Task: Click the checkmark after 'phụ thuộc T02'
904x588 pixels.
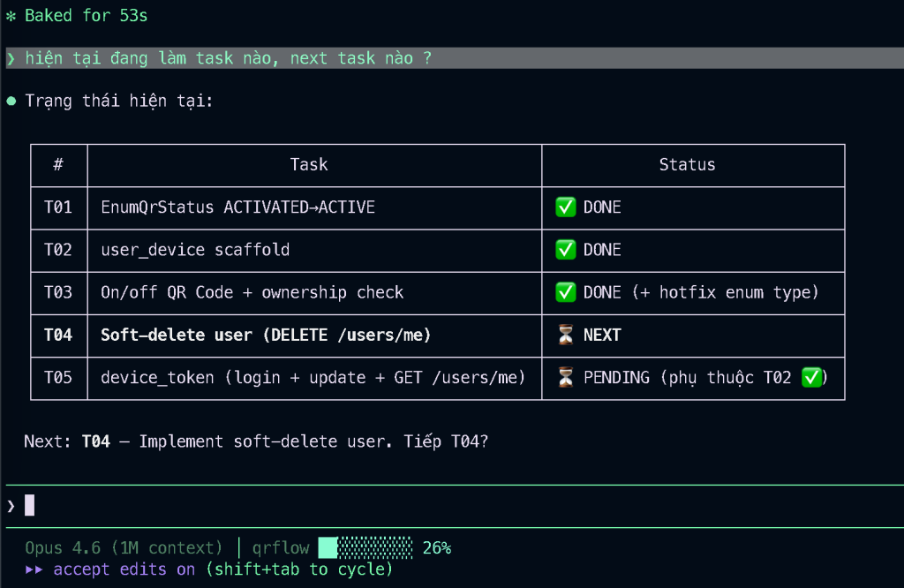Action: pyautogui.click(x=812, y=378)
